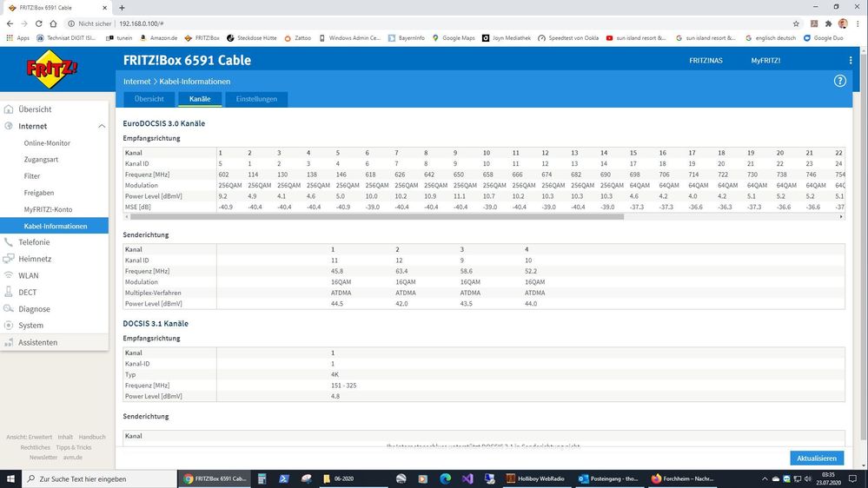Click the Übersicht home icon in sidebar
This screenshot has height=488, width=868.
9,109
